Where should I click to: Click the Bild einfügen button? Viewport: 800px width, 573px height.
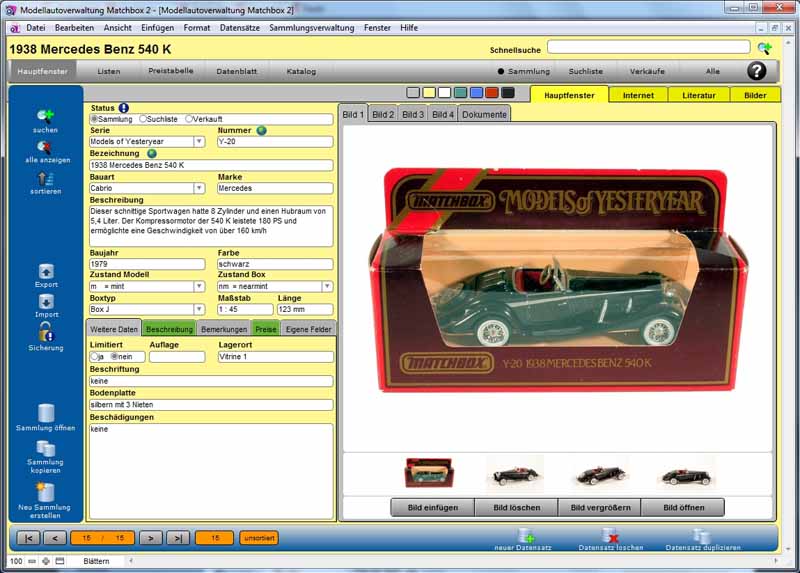point(431,507)
